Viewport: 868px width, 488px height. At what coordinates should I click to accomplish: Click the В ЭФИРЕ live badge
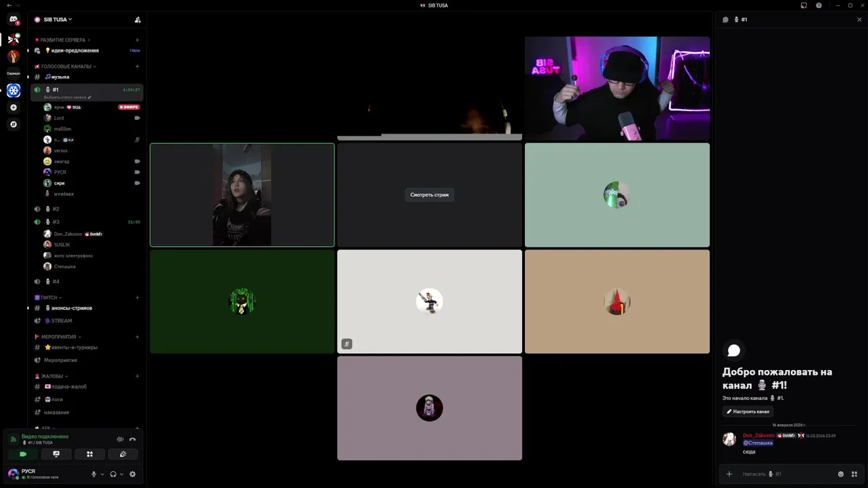[129, 107]
